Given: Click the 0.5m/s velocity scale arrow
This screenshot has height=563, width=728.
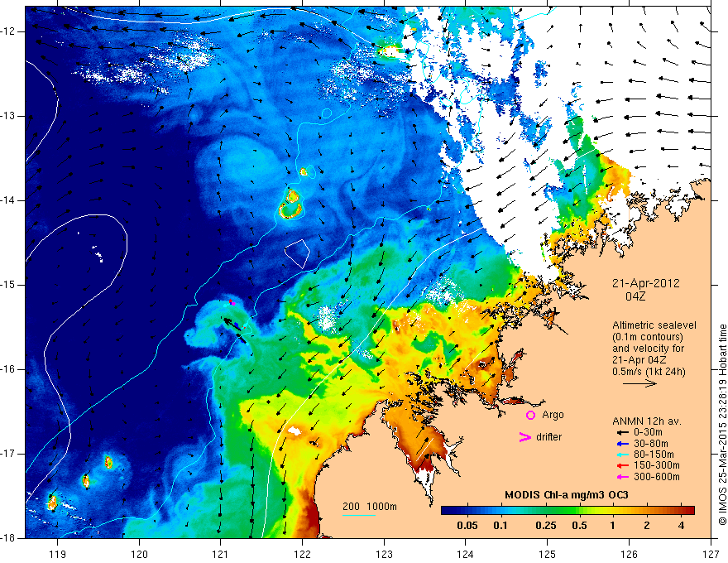Looking at the screenshot, I should 639,383.
